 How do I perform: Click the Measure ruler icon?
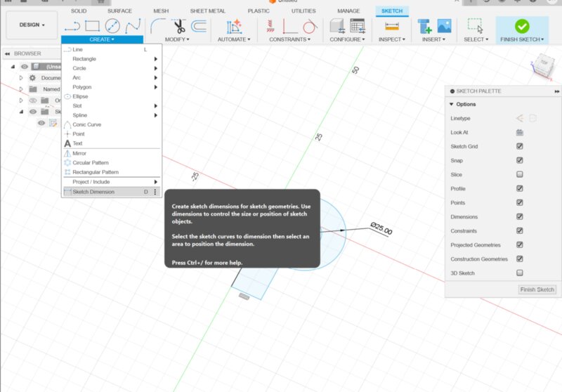click(x=392, y=26)
